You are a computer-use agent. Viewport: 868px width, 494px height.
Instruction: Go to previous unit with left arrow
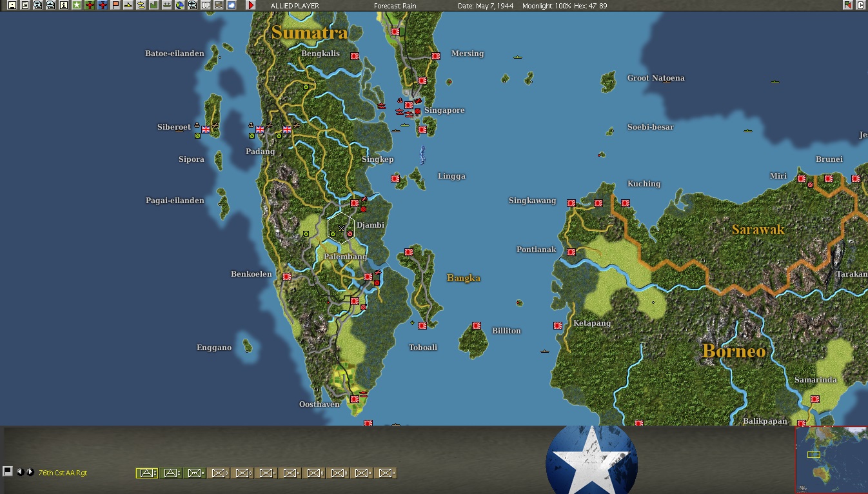20,472
